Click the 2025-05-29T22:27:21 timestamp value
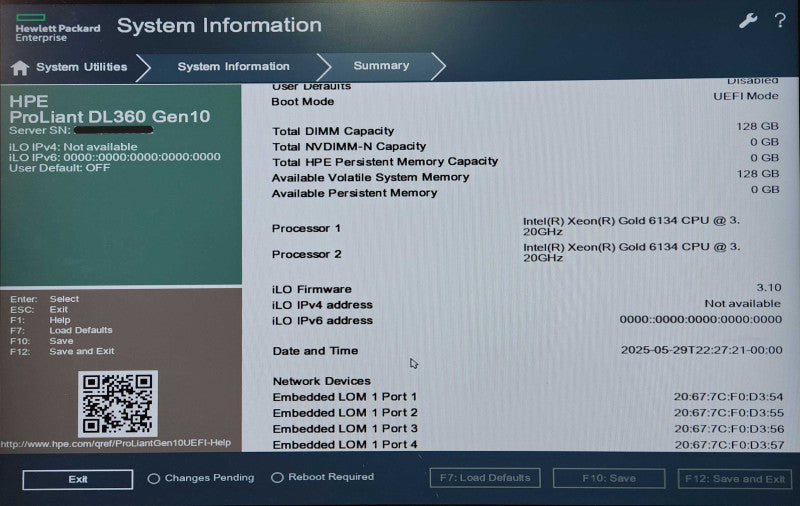The height and width of the screenshot is (506, 800). click(x=702, y=350)
